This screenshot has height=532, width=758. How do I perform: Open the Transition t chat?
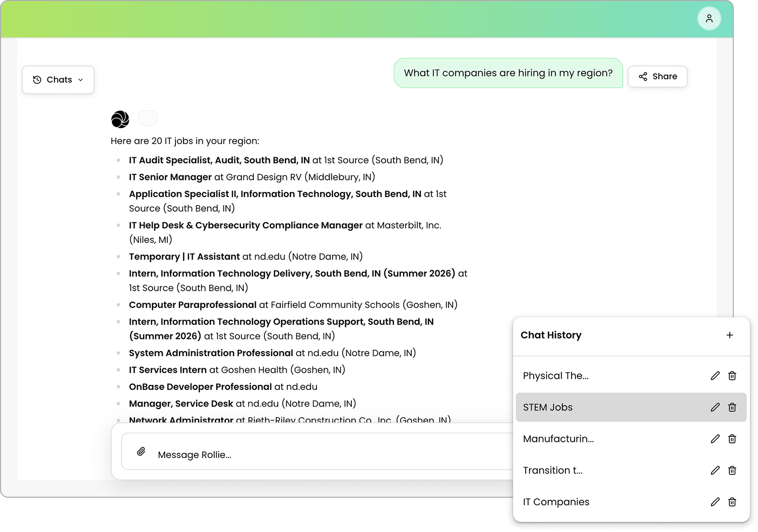coord(553,470)
